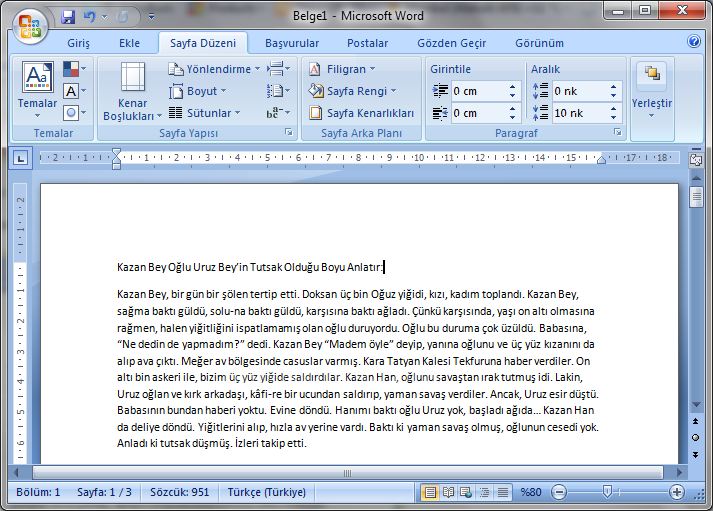This screenshot has width=713, height=511.
Task: Click left indent value field
Action: (x=478, y=91)
